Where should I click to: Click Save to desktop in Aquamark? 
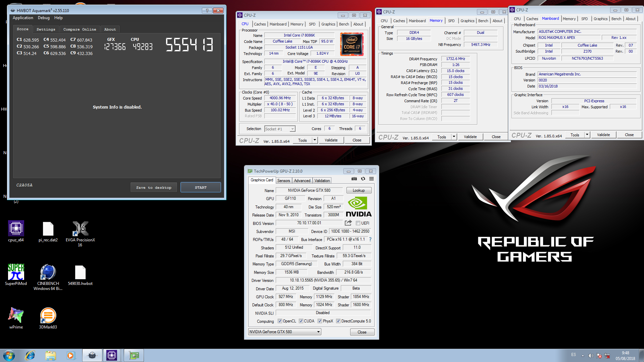click(x=154, y=187)
